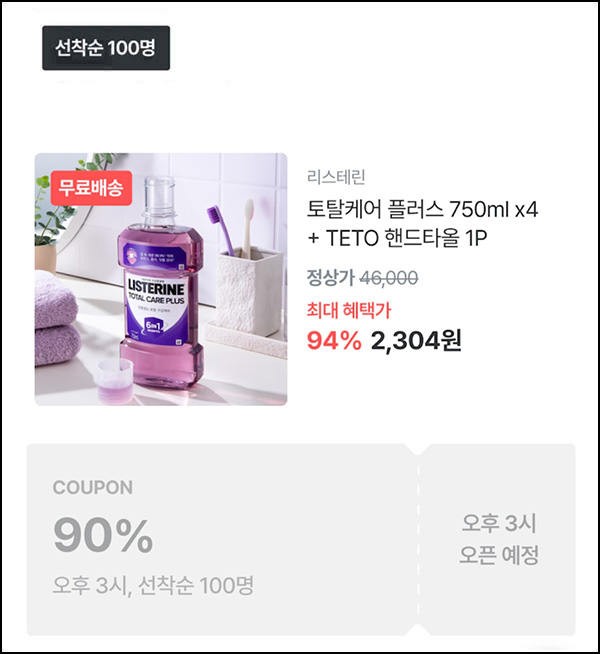Viewport: 600px width, 654px height.
Task: Click the 90% coupon discount text
Action: point(103,536)
